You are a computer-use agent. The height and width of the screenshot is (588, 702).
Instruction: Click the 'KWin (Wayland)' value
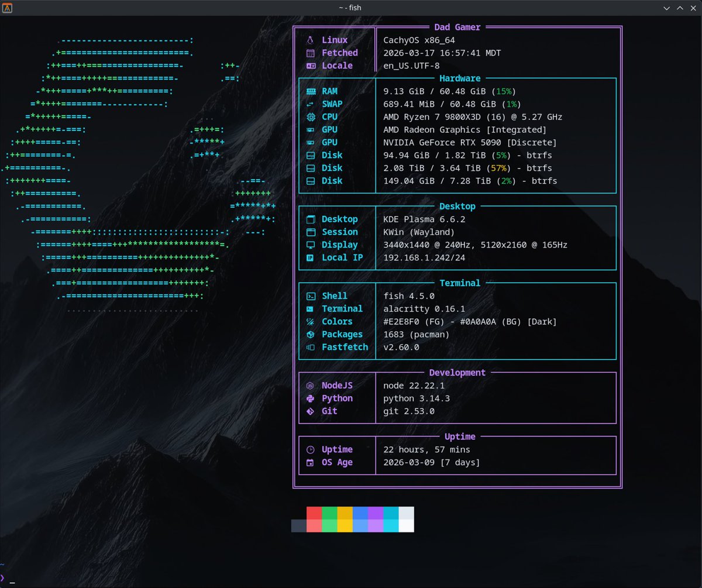pos(419,232)
